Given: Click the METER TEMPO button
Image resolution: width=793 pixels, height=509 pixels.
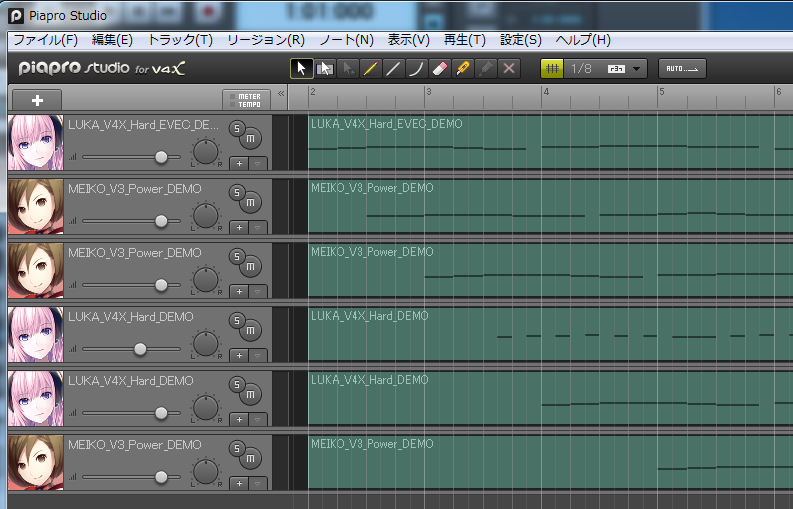Looking at the screenshot, I should coord(246,100).
